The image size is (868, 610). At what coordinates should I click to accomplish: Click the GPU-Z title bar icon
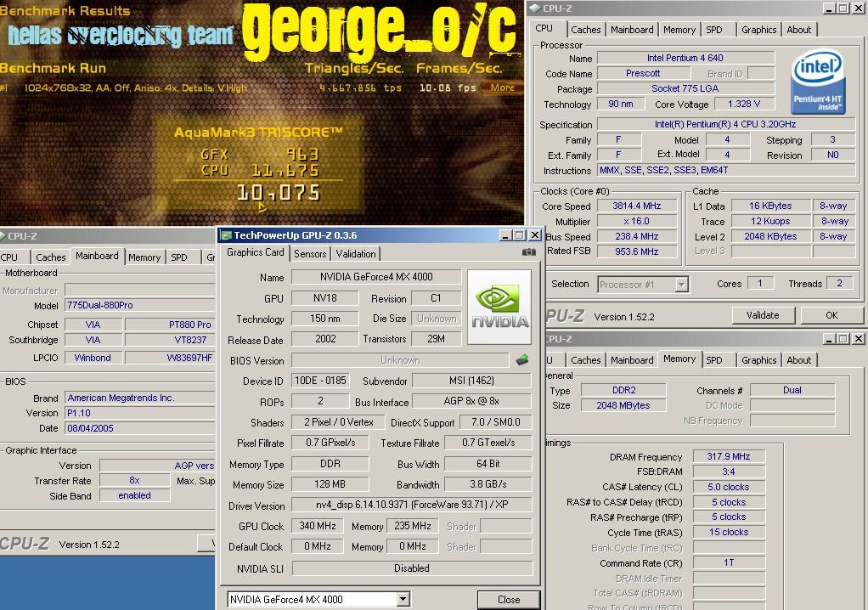226,235
